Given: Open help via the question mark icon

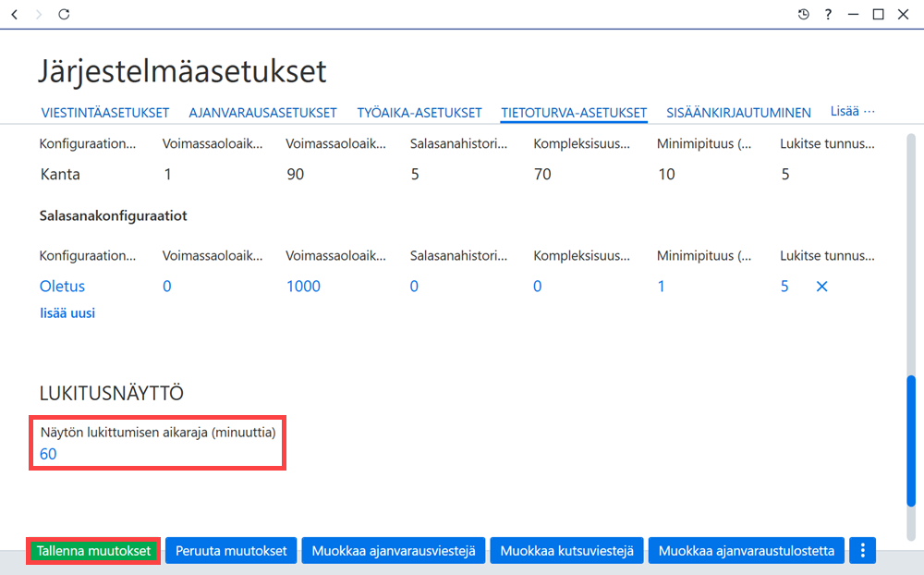Looking at the screenshot, I should tap(828, 14).
